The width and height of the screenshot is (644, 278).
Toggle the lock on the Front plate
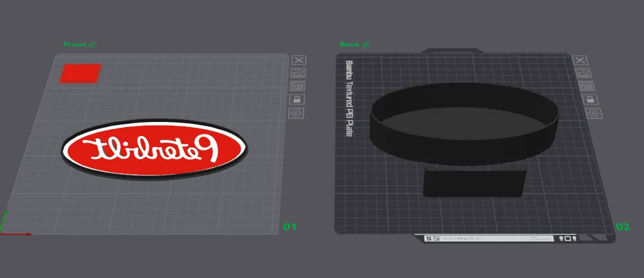click(x=297, y=99)
